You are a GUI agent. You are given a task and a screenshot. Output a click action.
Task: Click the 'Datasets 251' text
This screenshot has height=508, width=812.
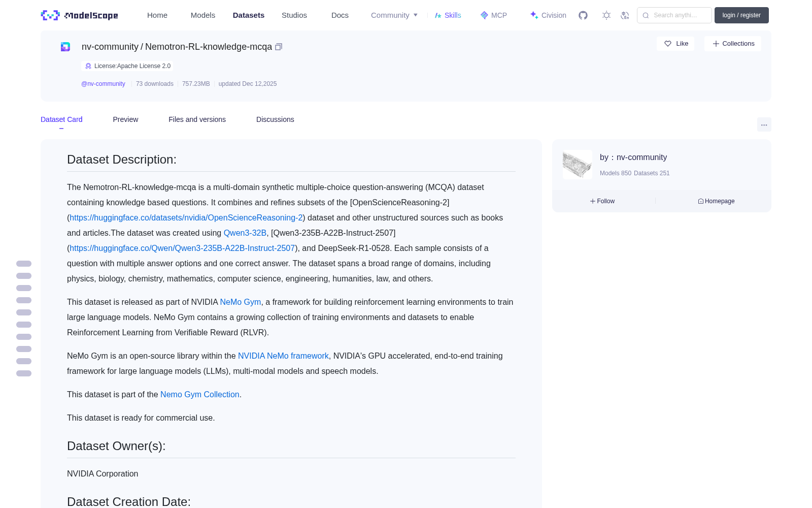pyautogui.click(x=652, y=173)
